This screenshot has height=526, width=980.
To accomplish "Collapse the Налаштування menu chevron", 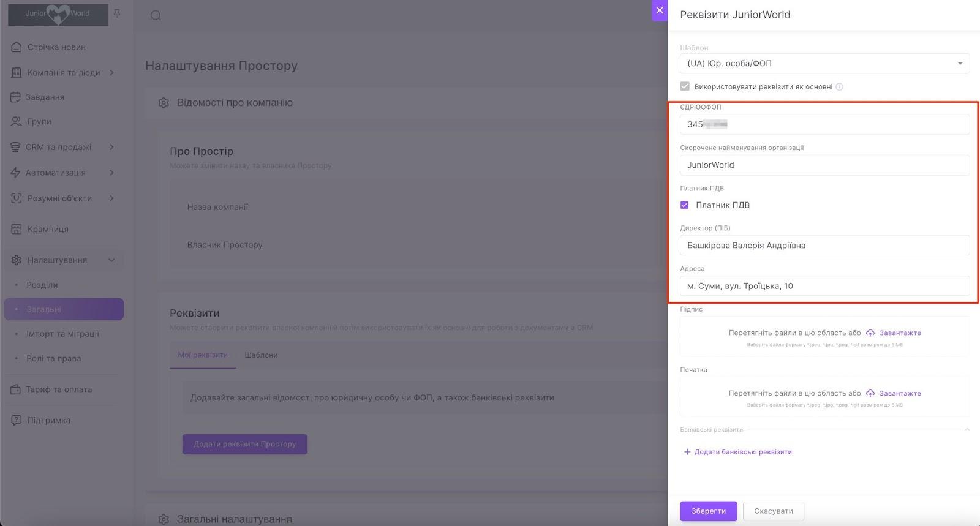I will coord(111,260).
